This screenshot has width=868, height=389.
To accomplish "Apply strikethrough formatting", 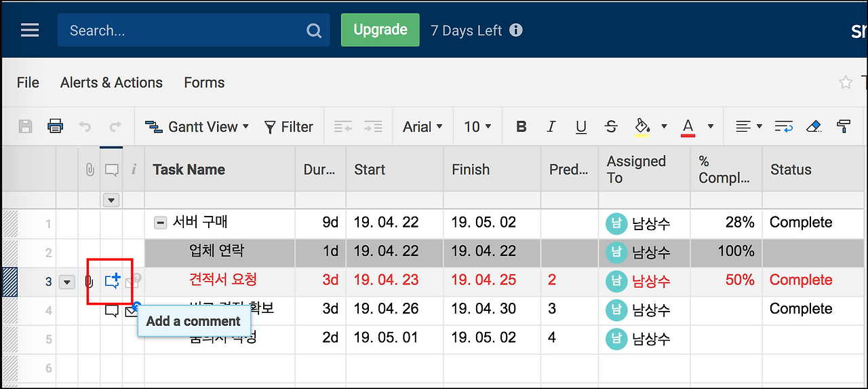I will pos(611,127).
